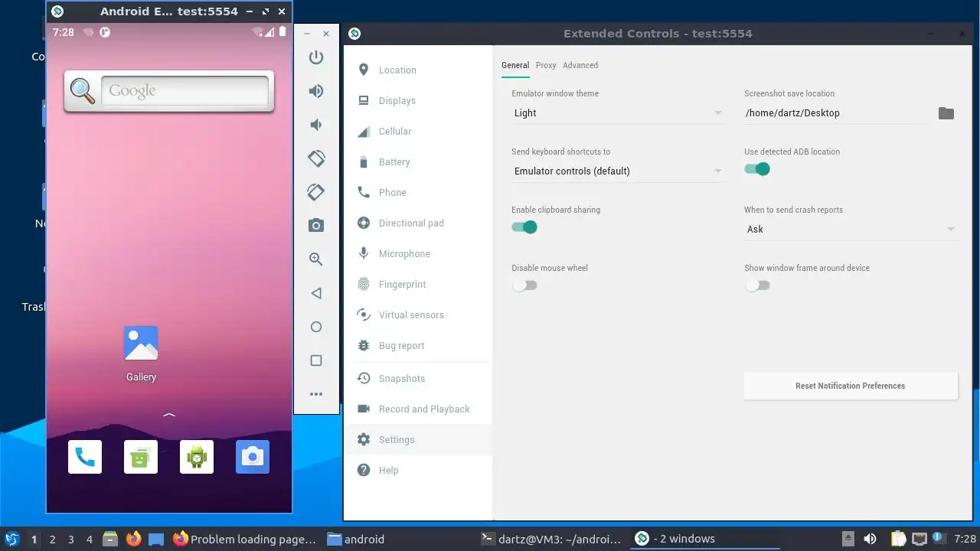Activate the zoom magnifier tool in emulator toolbar
This screenshot has width=980, height=551.
point(316,259)
